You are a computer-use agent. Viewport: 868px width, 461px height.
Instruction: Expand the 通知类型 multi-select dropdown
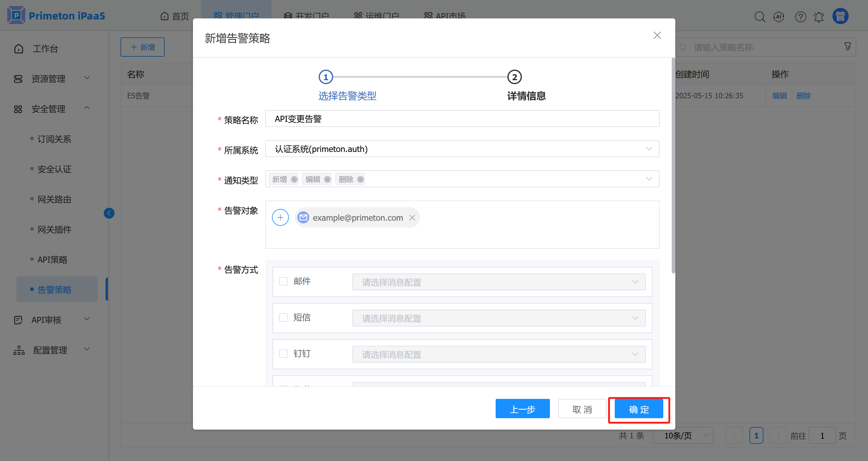coord(505,179)
